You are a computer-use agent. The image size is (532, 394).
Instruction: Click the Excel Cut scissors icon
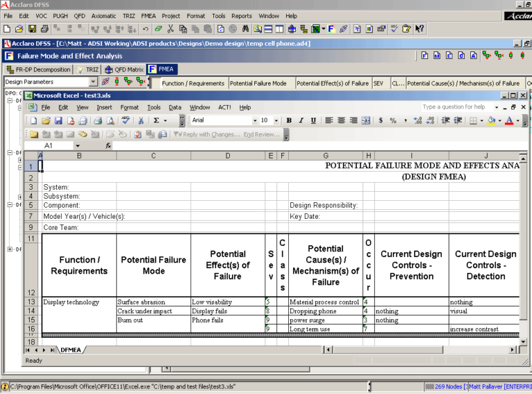[141, 120]
